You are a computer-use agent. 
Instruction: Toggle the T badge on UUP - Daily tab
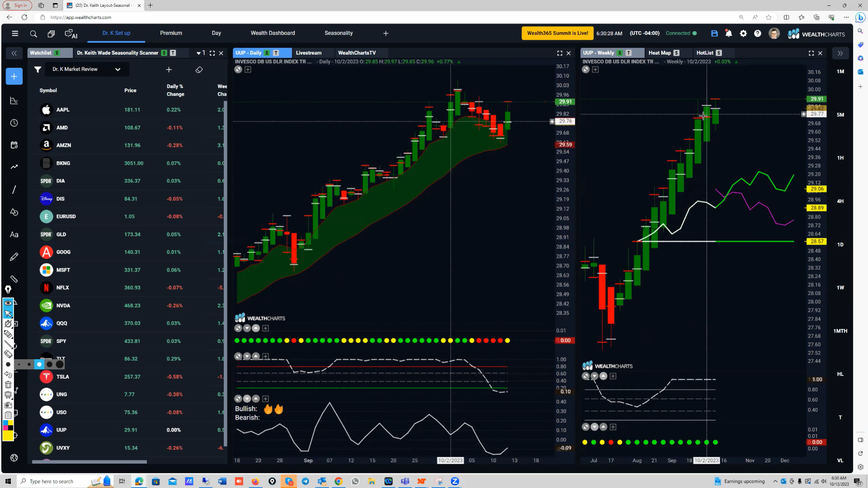[x=276, y=53]
